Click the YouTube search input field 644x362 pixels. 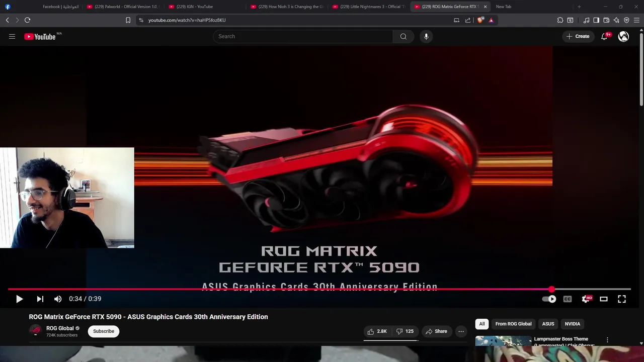point(303,36)
